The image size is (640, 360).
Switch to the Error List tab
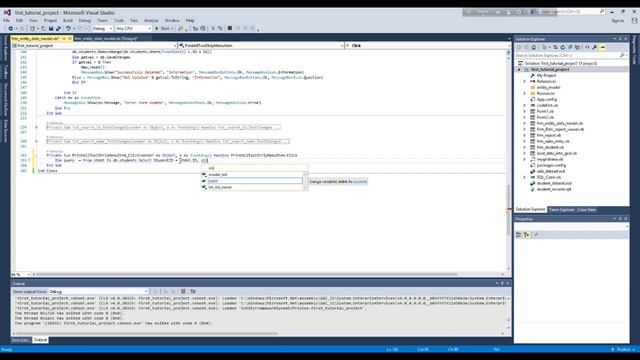pos(20,340)
